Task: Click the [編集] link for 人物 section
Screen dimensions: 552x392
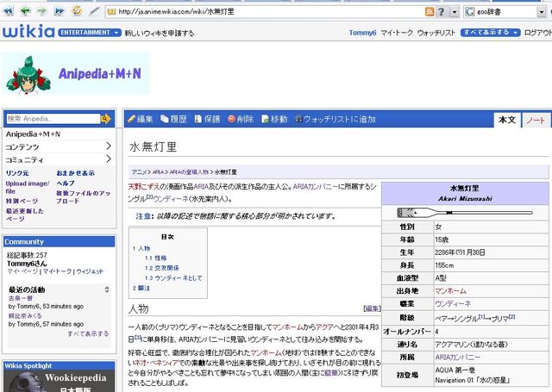Action: (372, 308)
